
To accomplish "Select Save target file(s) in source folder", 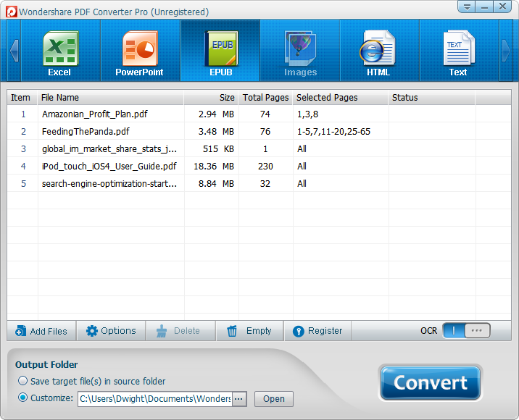I will coord(23,381).
